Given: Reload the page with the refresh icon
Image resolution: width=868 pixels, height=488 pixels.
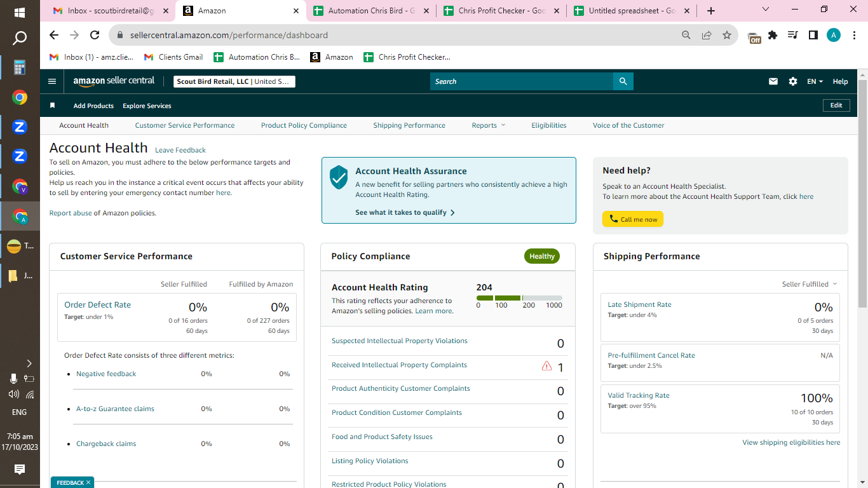Looking at the screenshot, I should click(95, 36).
